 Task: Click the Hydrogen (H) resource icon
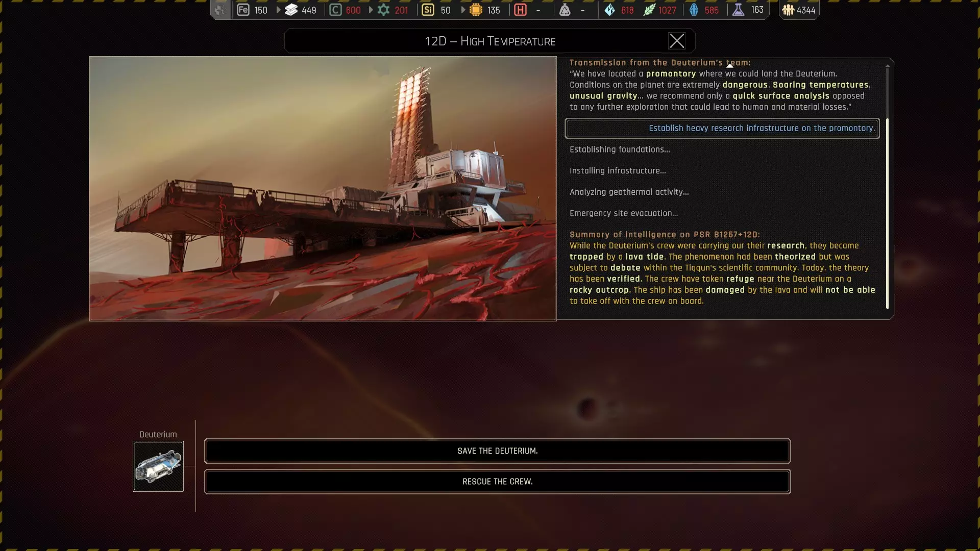(520, 10)
